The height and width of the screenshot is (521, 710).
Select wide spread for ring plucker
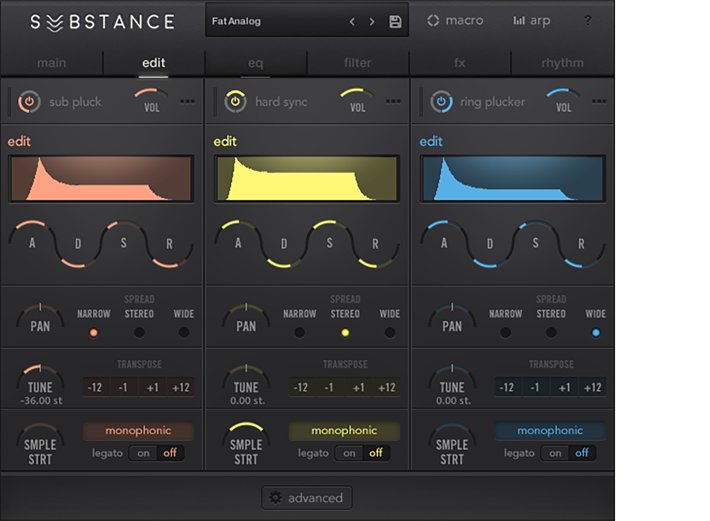pos(597,332)
